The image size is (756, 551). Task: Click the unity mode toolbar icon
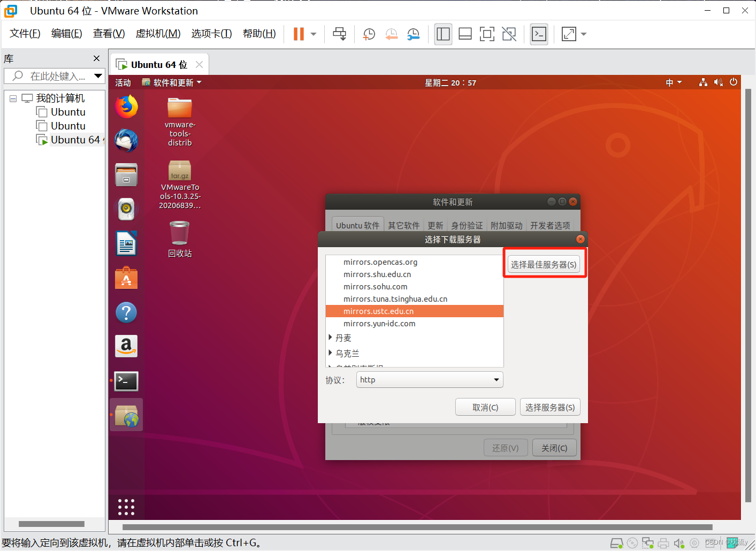tap(509, 34)
